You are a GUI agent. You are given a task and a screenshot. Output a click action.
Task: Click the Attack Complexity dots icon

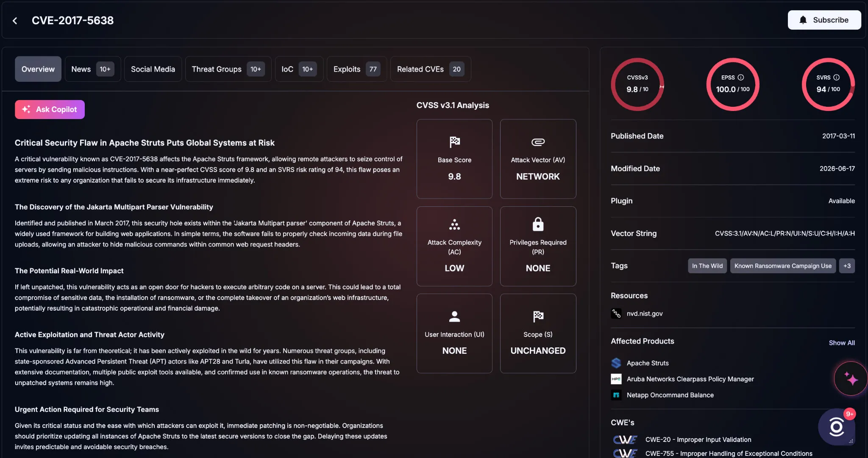pos(454,225)
